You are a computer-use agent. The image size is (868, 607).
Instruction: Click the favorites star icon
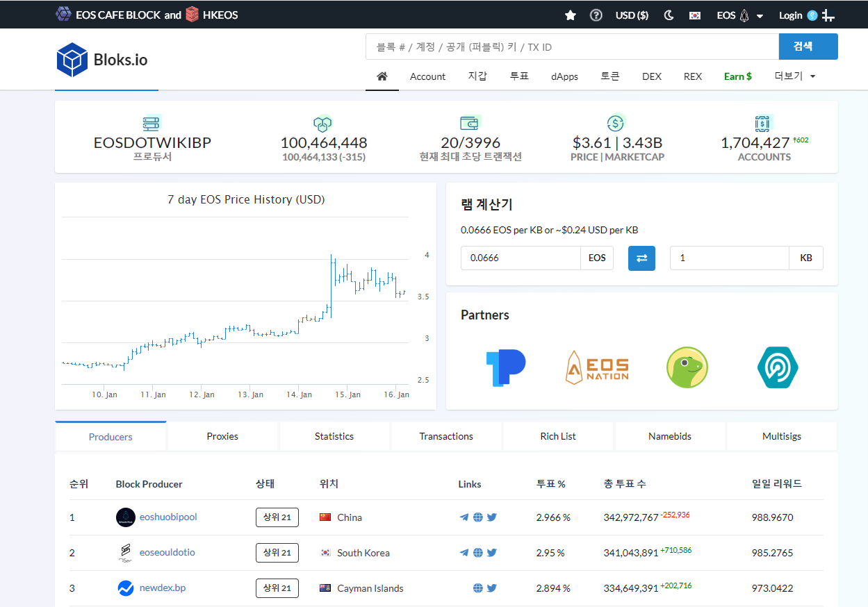click(571, 15)
